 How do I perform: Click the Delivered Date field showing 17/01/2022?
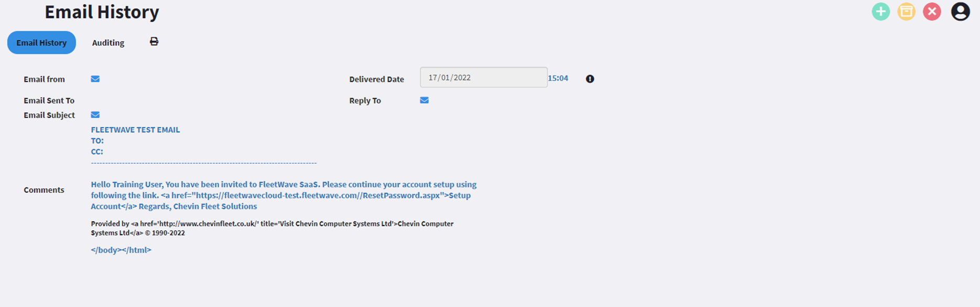(484, 77)
